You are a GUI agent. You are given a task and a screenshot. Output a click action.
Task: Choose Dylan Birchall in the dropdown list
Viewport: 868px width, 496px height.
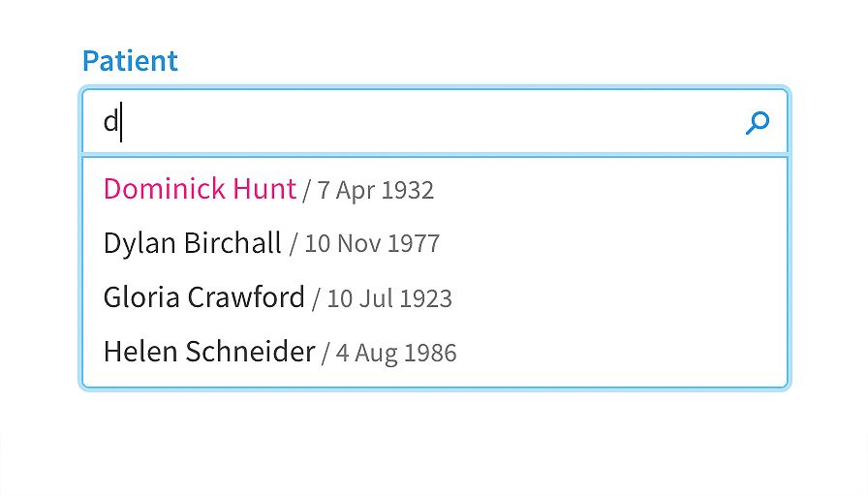(435, 243)
